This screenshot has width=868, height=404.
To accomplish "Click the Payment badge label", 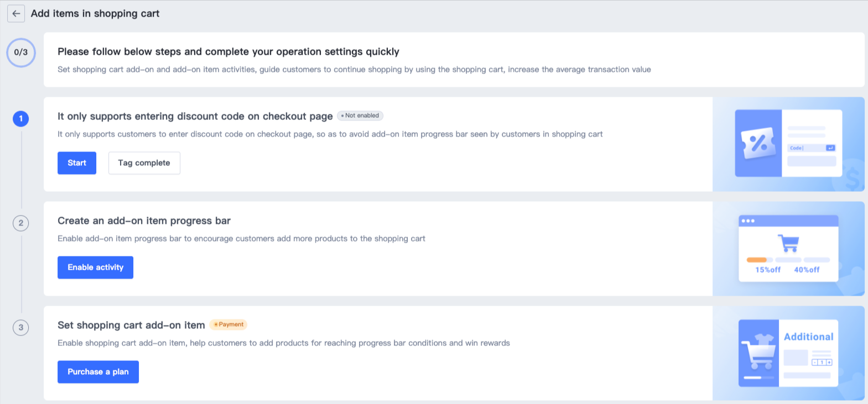I will point(228,324).
